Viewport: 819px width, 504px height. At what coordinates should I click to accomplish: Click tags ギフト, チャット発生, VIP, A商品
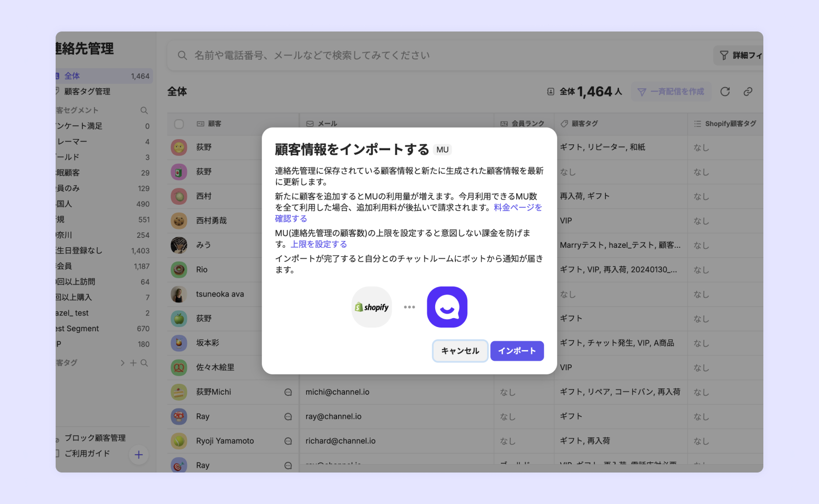pos(617,343)
